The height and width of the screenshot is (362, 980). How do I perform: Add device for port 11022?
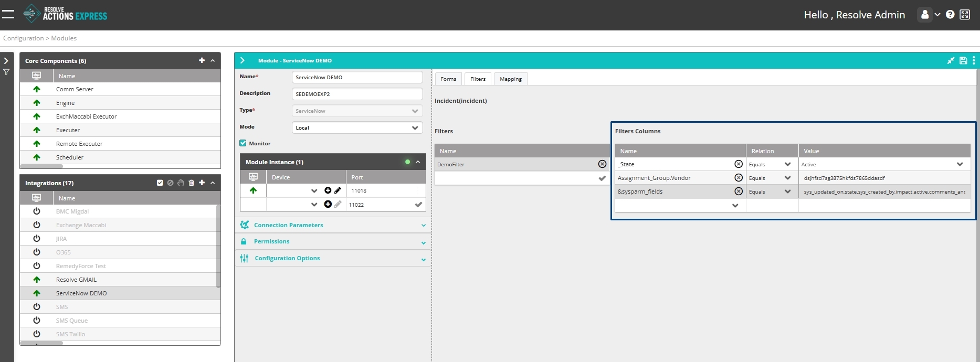(x=328, y=204)
